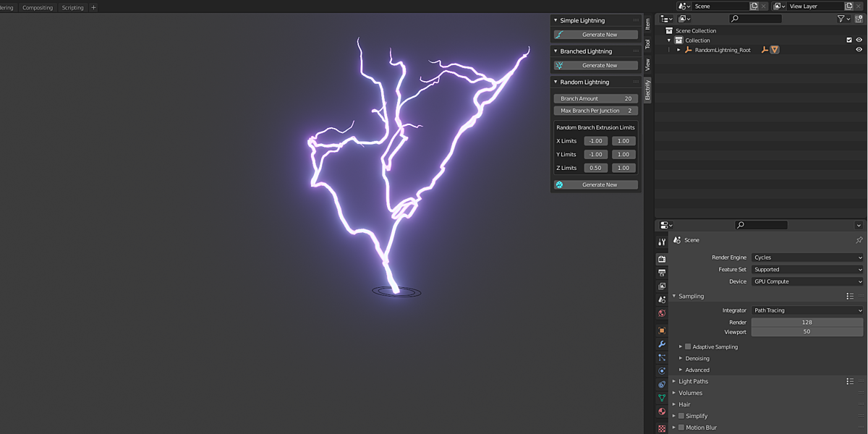Image resolution: width=868 pixels, height=434 pixels.
Task: Switch to the Compositing workspace tab
Action: pos(38,7)
